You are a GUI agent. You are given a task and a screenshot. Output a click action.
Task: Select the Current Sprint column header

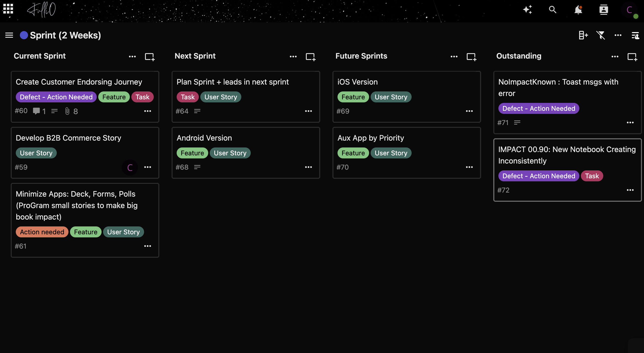[39, 56]
